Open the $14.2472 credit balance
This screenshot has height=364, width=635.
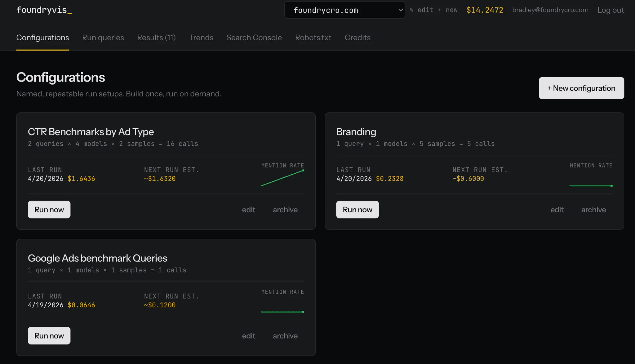click(x=485, y=10)
